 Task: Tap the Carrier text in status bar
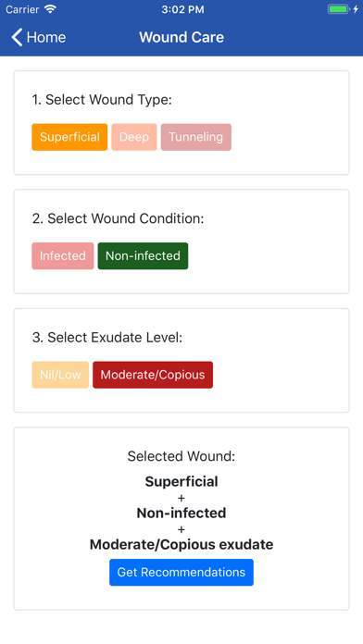coord(22,9)
